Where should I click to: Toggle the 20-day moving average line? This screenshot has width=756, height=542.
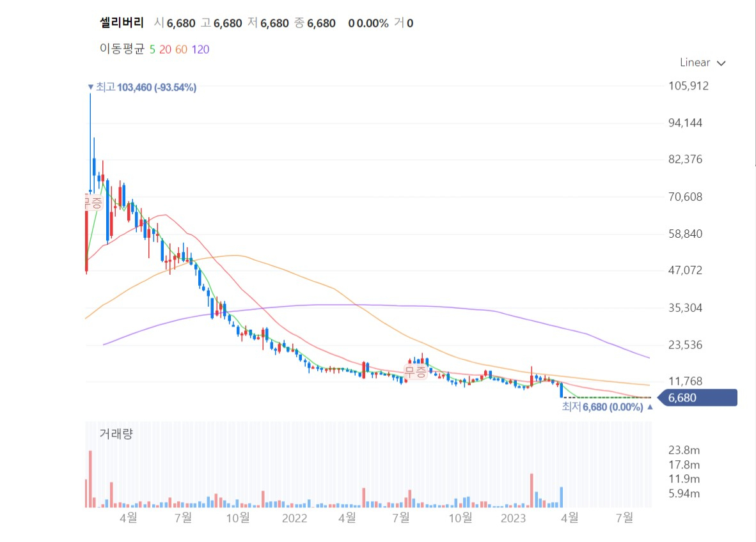click(165, 49)
